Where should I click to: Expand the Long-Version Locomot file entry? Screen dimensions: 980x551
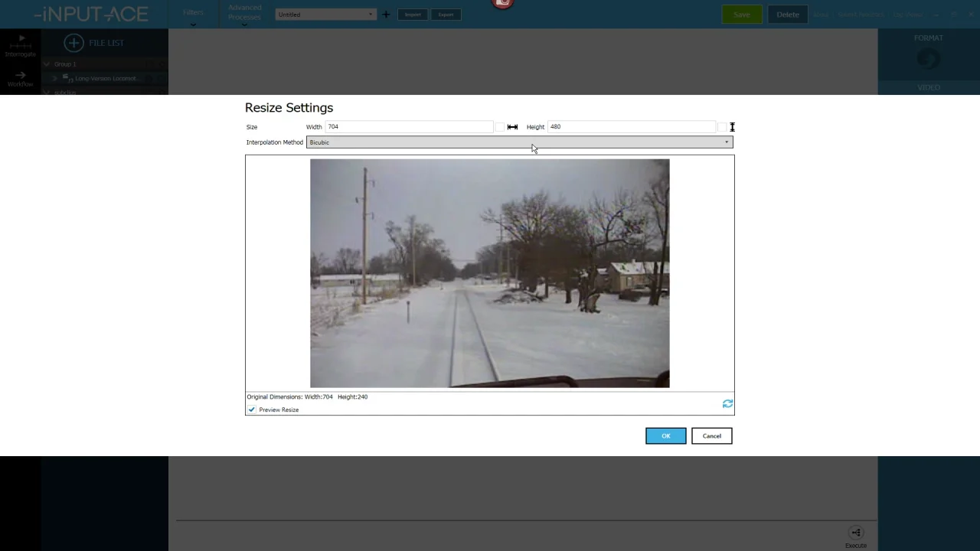point(55,78)
